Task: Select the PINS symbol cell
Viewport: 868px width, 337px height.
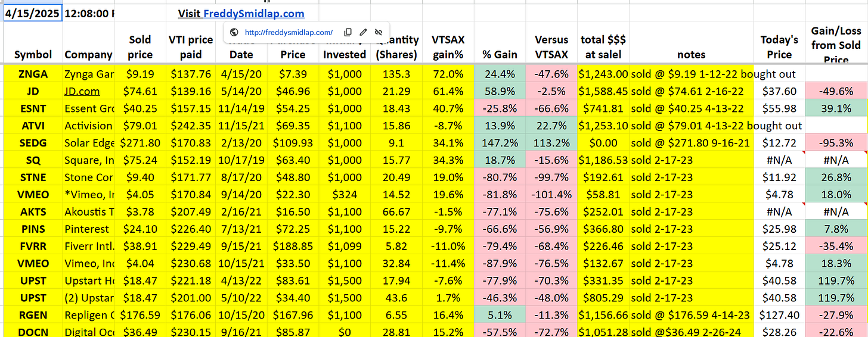Action: click(x=33, y=229)
